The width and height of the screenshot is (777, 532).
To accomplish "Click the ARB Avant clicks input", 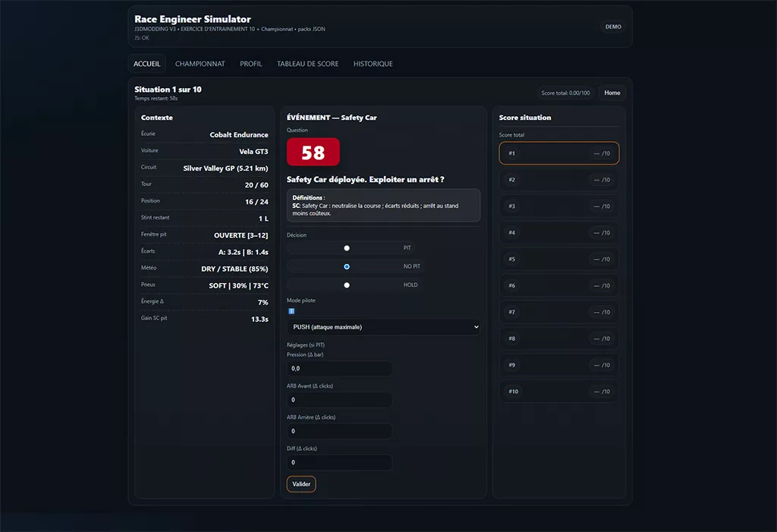I will 339,400.
